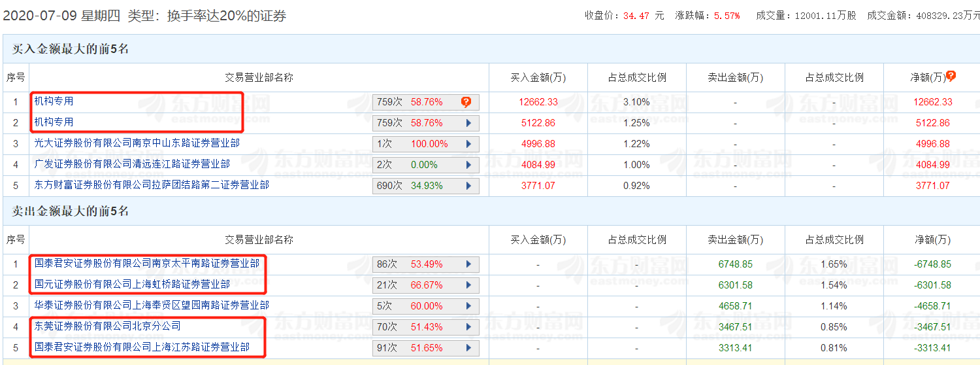980x365 pixels.
Task: Click the buy amount cell 3771.07 under 买入金额
Action: pyautogui.click(x=538, y=186)
